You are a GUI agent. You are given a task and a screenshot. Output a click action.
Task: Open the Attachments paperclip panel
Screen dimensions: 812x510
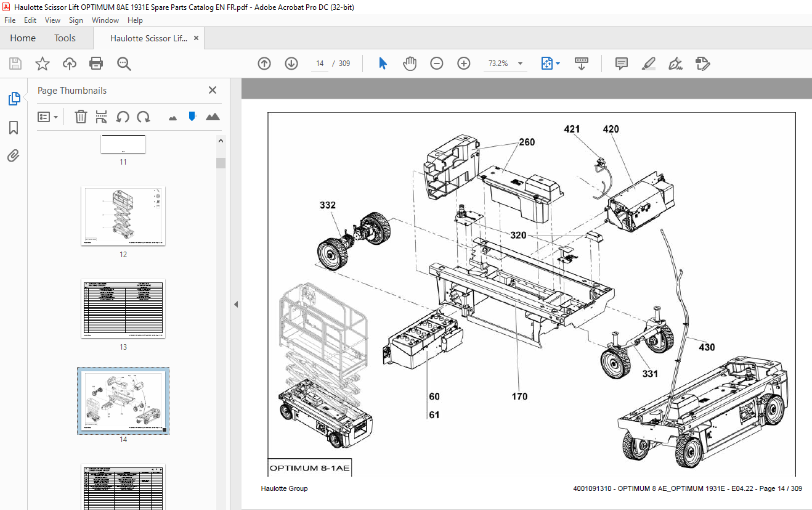point(14,155)
